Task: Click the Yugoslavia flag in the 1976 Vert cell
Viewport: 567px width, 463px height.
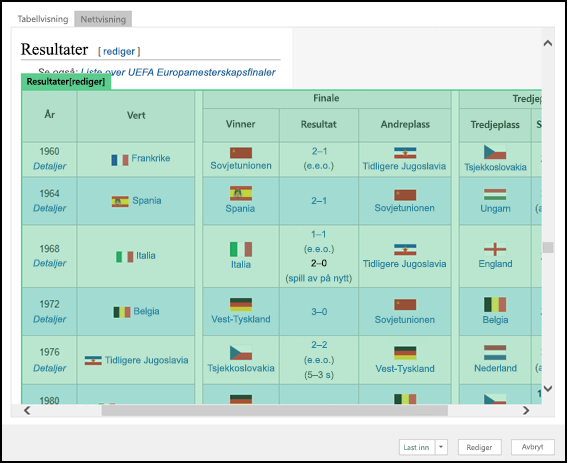Action: click(93, 361)
